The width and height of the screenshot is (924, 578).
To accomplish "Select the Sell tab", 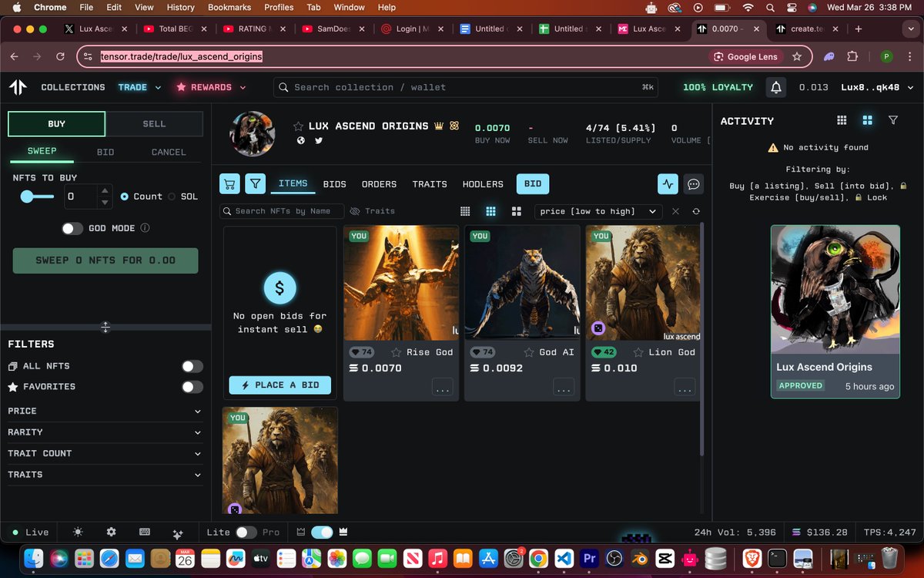I will (154, 124).
